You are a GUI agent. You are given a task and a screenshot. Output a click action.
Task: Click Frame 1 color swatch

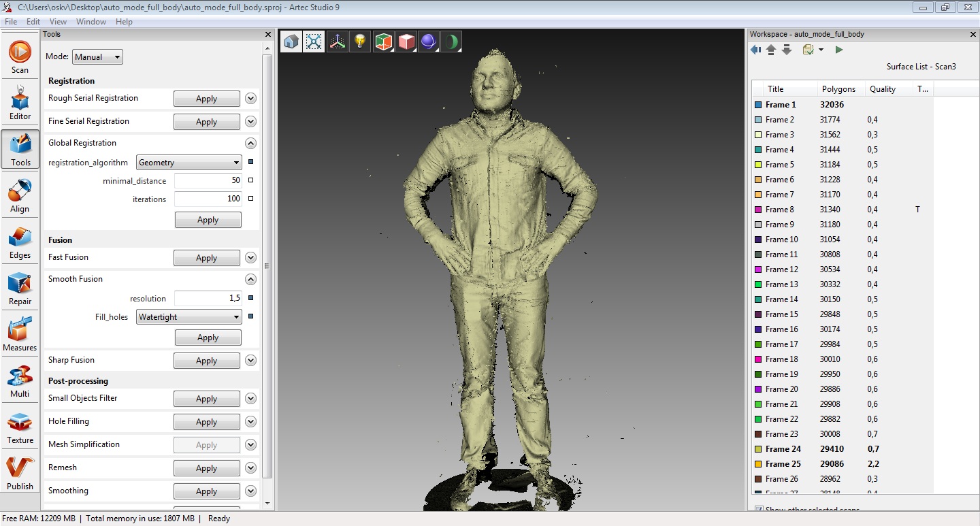[758, 105]
